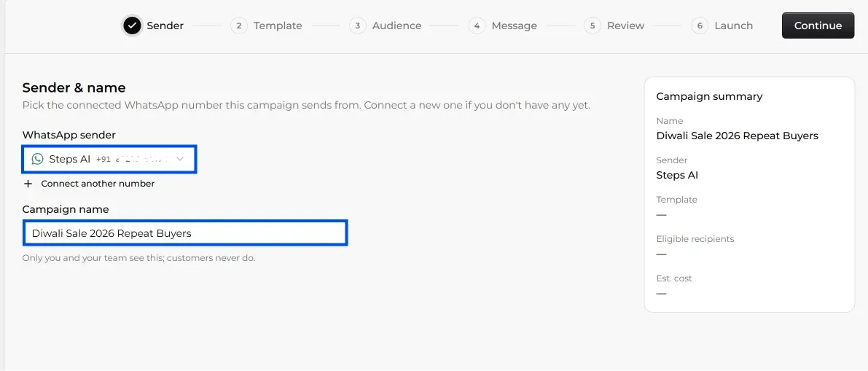Jump to the Audience step
Viewport: 868px width, 371px height.
tap(386, 26)
